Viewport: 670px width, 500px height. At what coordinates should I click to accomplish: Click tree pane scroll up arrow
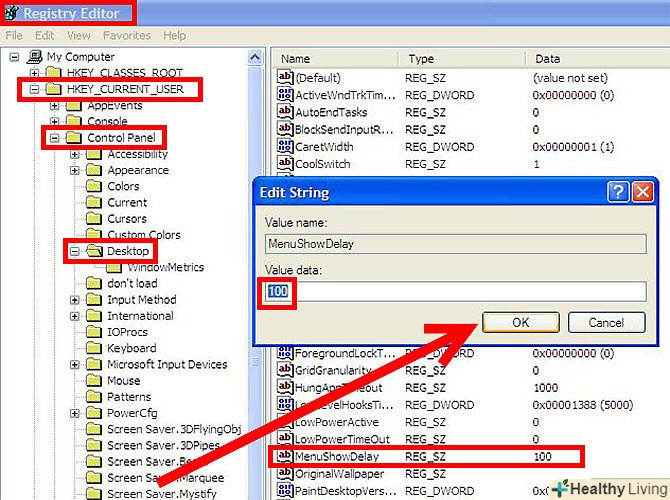(255, 57)
